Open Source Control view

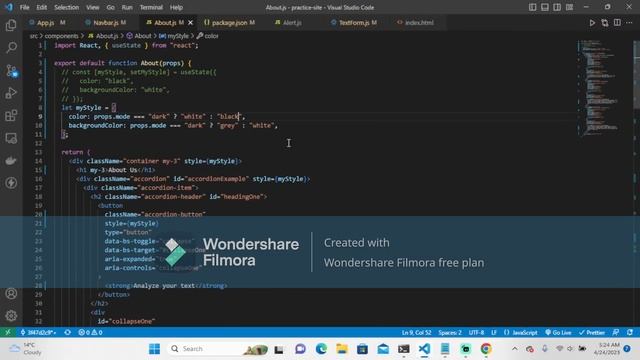click(11, 71)
